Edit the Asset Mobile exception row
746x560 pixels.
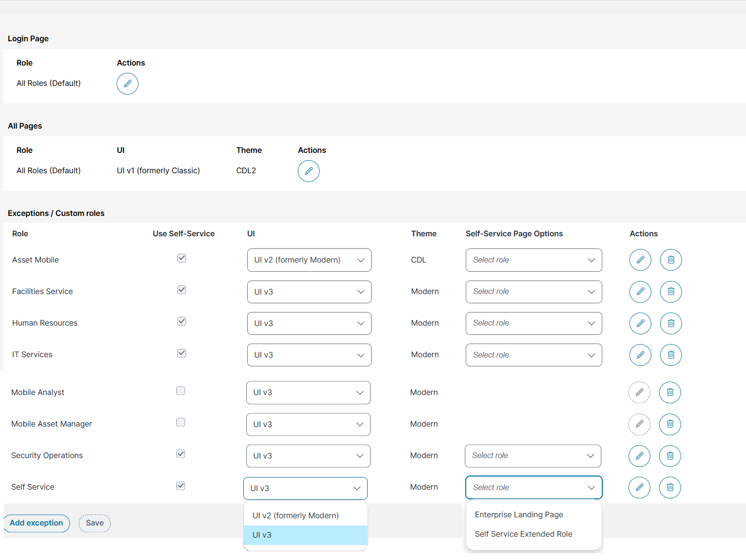640,260
